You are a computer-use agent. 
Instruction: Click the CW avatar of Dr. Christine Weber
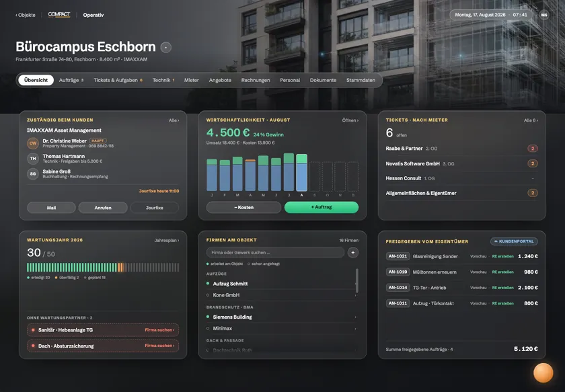point(33,143)
